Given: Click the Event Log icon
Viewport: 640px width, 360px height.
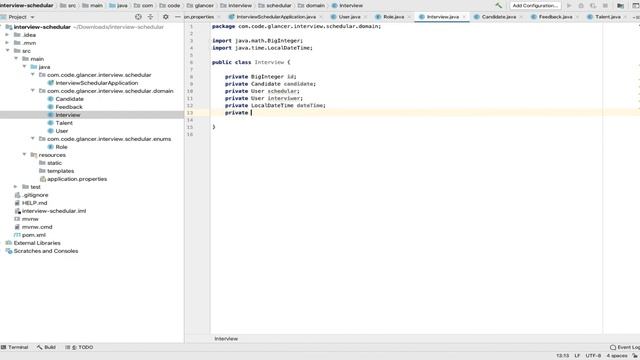Looking at the screenshot, I should click(613, 347).
